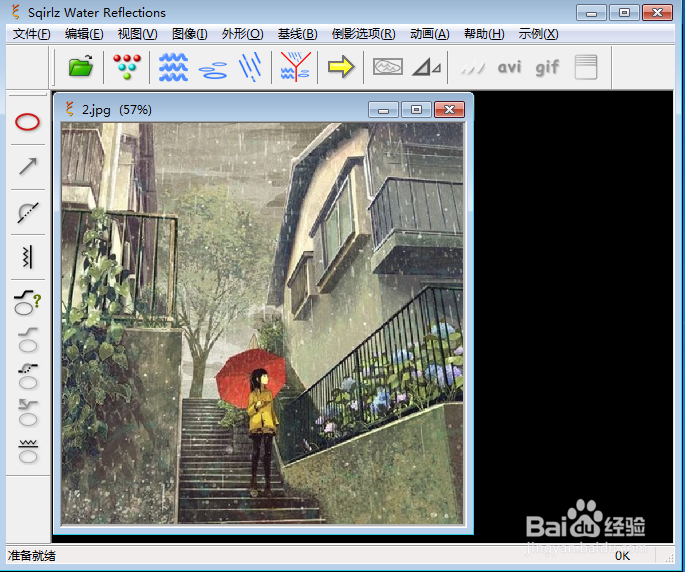Click the 准备就绪 status bar text
The width and height of the screenshot is (685, 572).
tap(31, 556)
